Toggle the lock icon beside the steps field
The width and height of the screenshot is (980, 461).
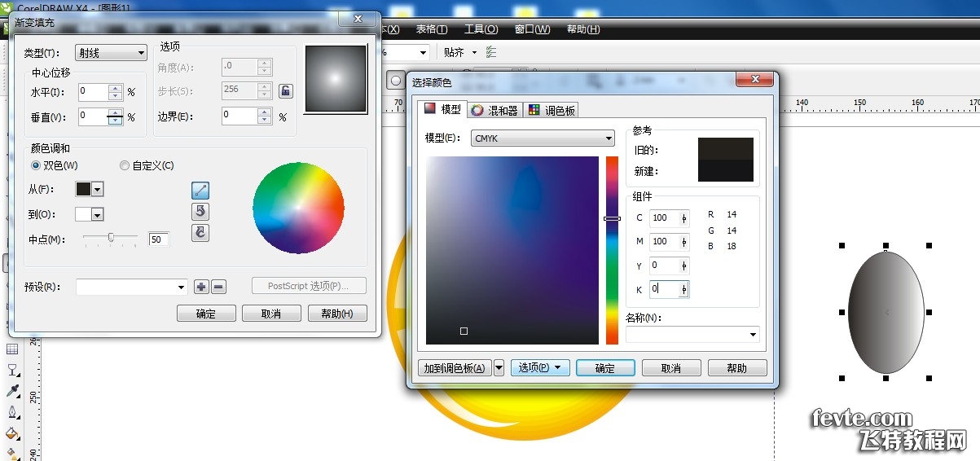[x=286, y=90]
